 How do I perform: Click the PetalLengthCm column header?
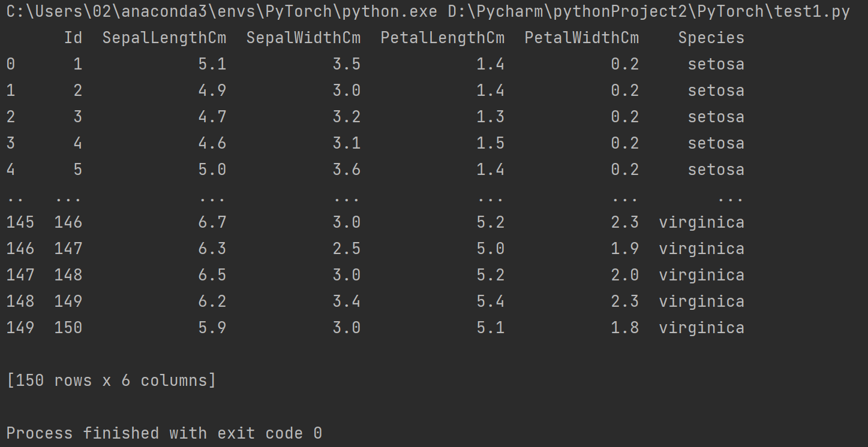pos(443,38)
